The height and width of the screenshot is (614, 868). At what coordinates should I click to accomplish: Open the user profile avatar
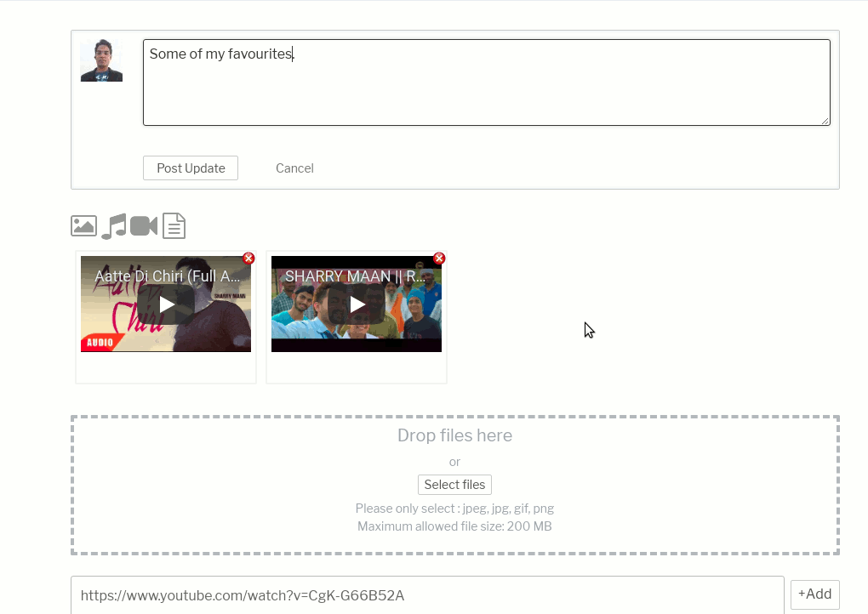click(101, 60)
